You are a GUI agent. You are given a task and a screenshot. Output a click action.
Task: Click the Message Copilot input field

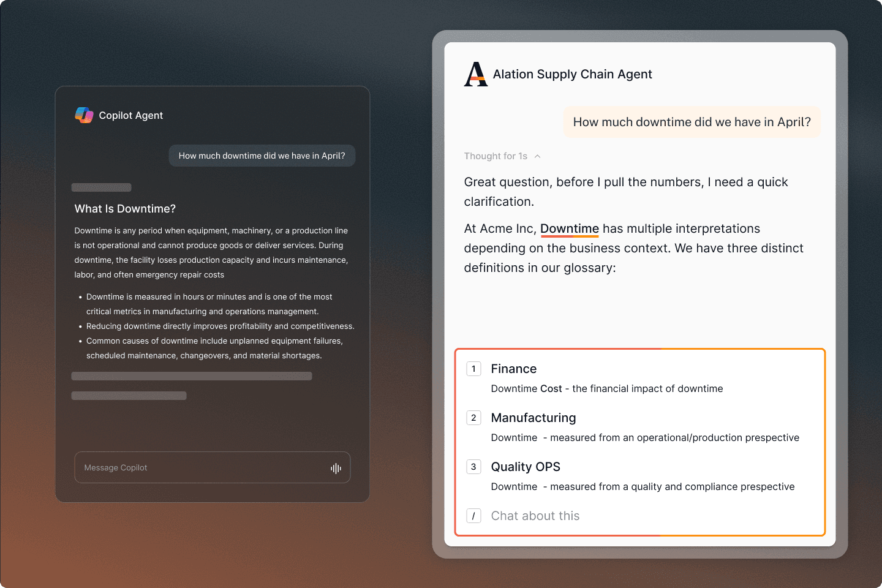click(213, 467)
